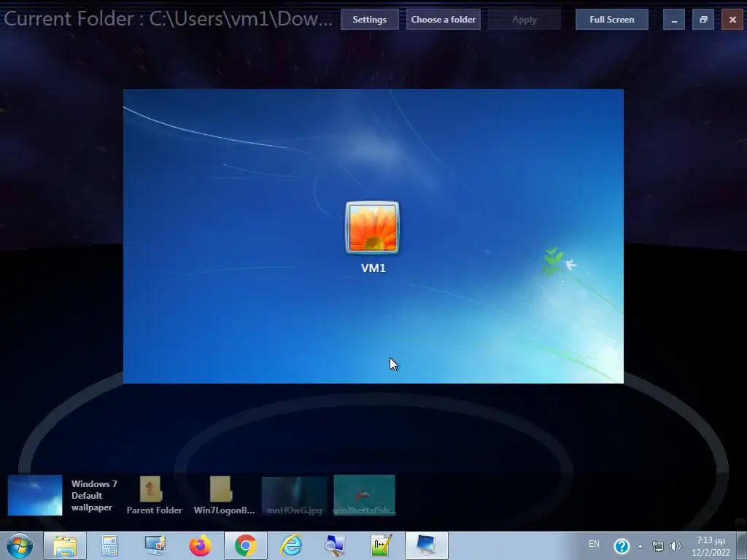Select Windows 7 Default wallpaper thumbnail
This screenshot has width=747, height=560.
(x=35, y=495)
